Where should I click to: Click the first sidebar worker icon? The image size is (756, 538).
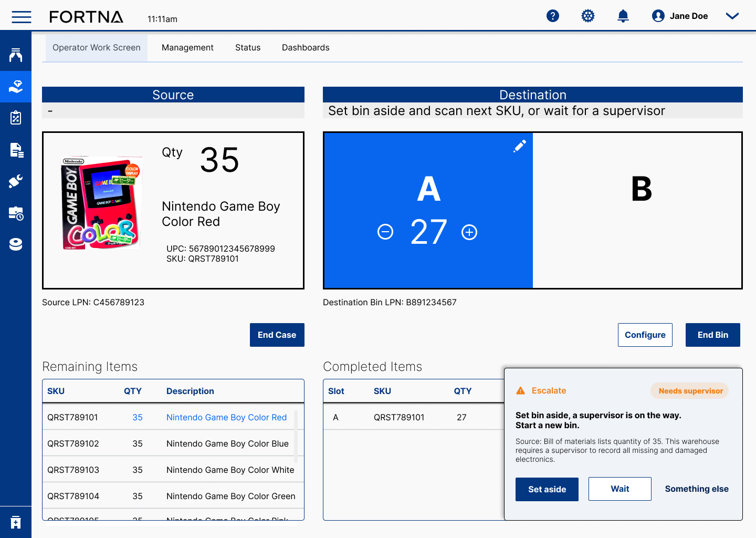[x=16, y=55]
